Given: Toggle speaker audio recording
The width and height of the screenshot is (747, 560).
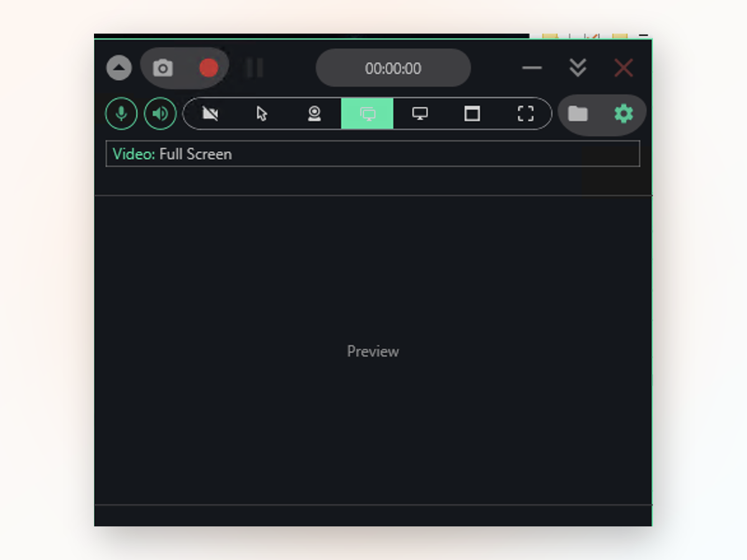Looking at the screenshot, I should point(160,113).
